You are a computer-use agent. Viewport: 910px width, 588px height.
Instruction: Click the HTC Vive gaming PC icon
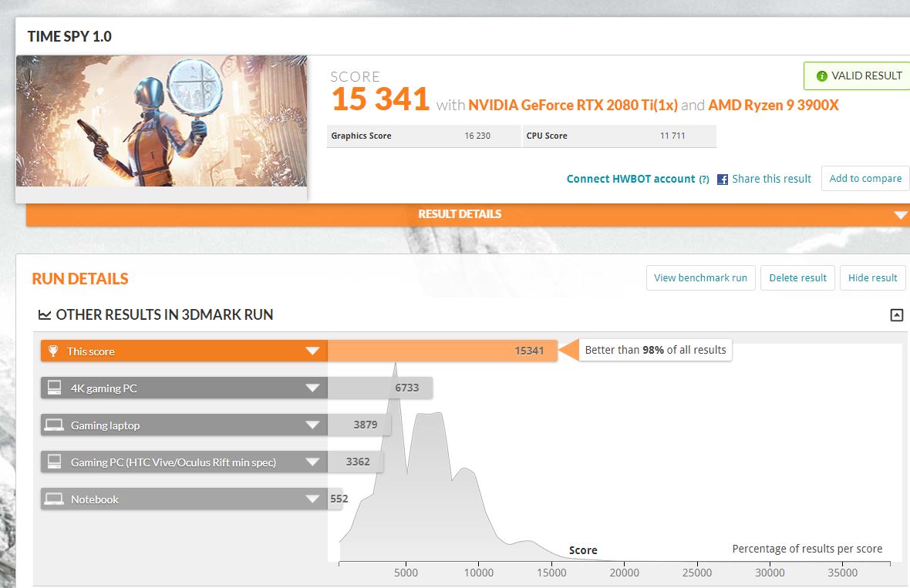click(x=53, y=462)
